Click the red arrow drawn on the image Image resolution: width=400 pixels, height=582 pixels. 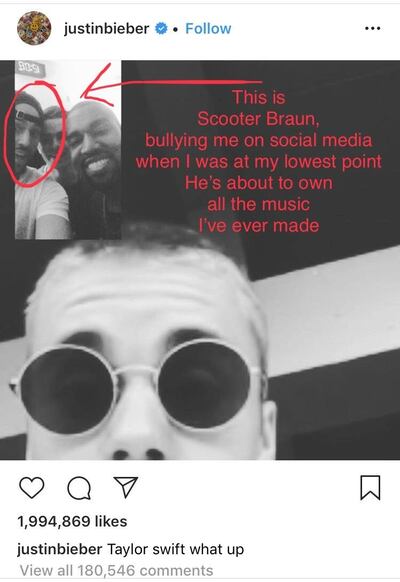pyautogui.click(x=171, y=85)
